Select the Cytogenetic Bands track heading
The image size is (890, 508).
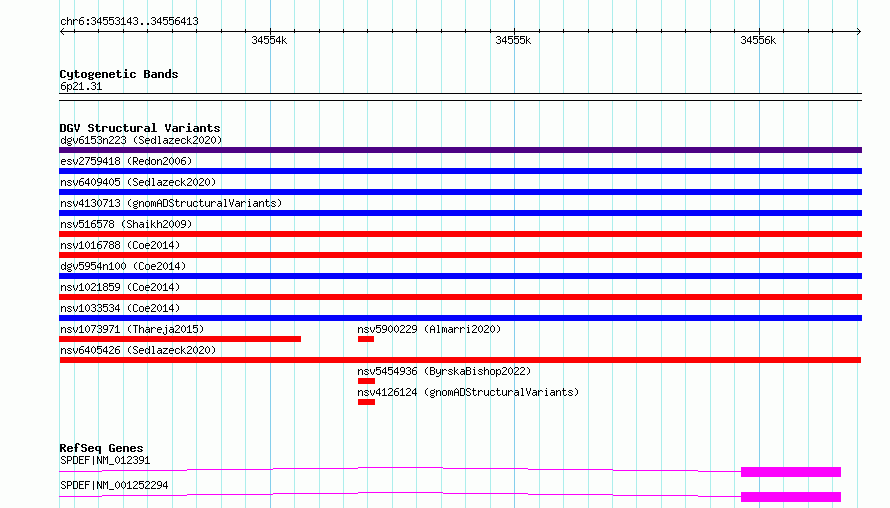119,74
